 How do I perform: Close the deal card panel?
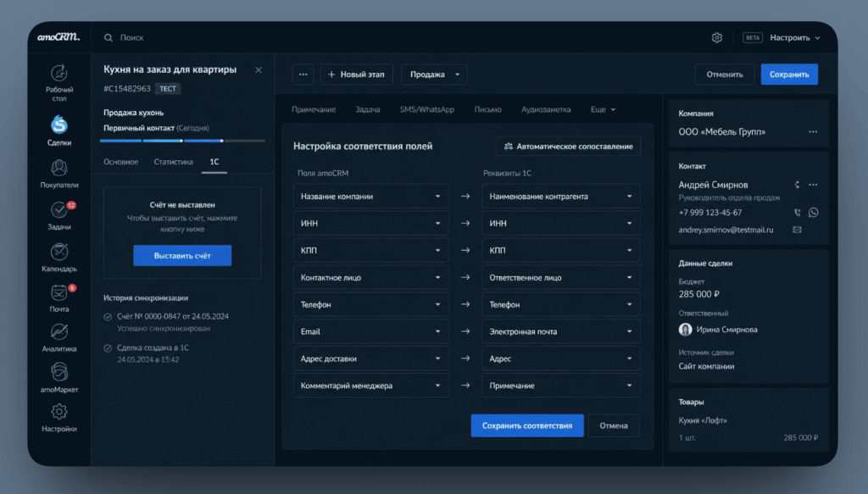(259, 69)
